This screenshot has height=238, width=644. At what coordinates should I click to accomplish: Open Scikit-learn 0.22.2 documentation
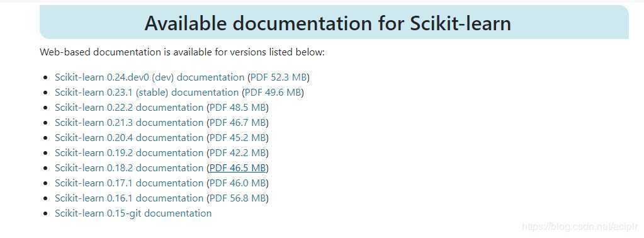(x=129, y=108)
